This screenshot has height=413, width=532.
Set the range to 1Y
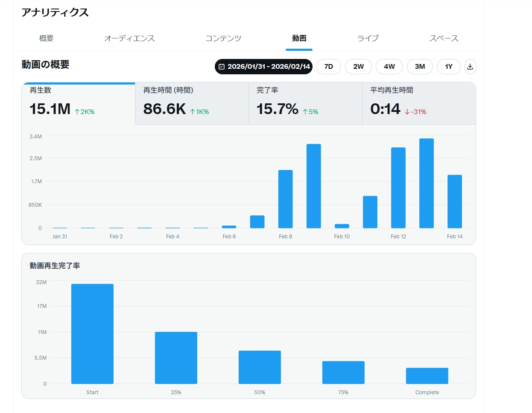click(x=448, y=67)
